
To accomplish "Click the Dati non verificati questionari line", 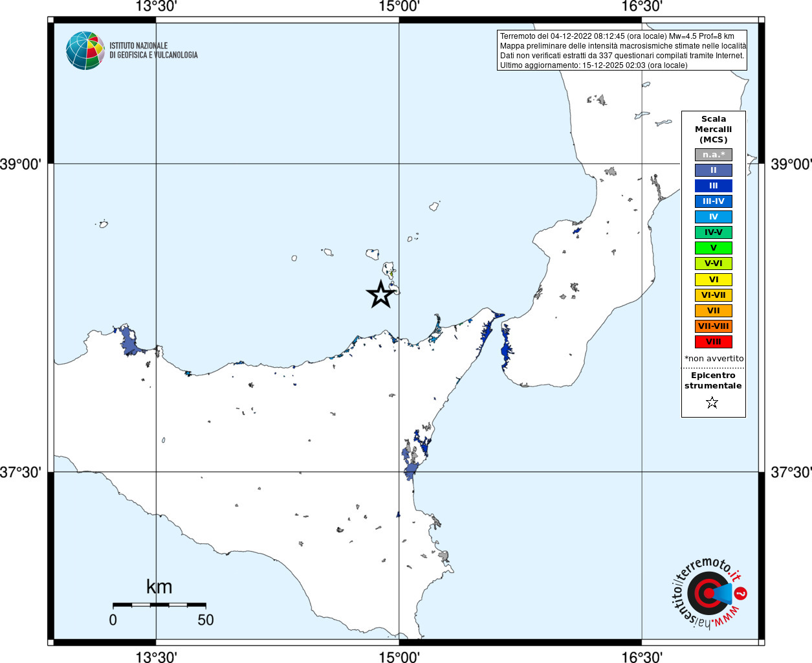I will pyautogui.click(x=622, y=56).
